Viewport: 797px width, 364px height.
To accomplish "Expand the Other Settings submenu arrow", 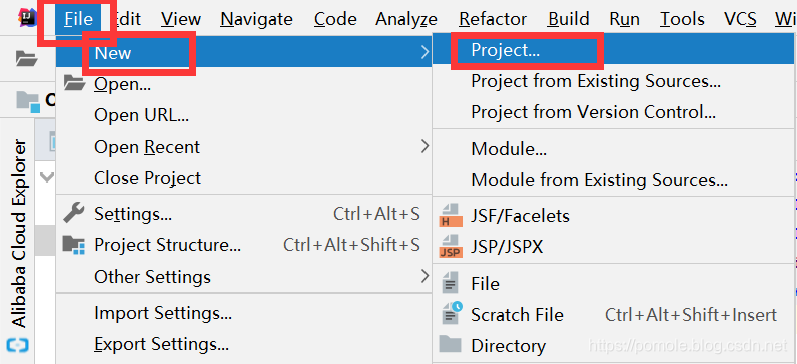I will click(x=424, y=277).
